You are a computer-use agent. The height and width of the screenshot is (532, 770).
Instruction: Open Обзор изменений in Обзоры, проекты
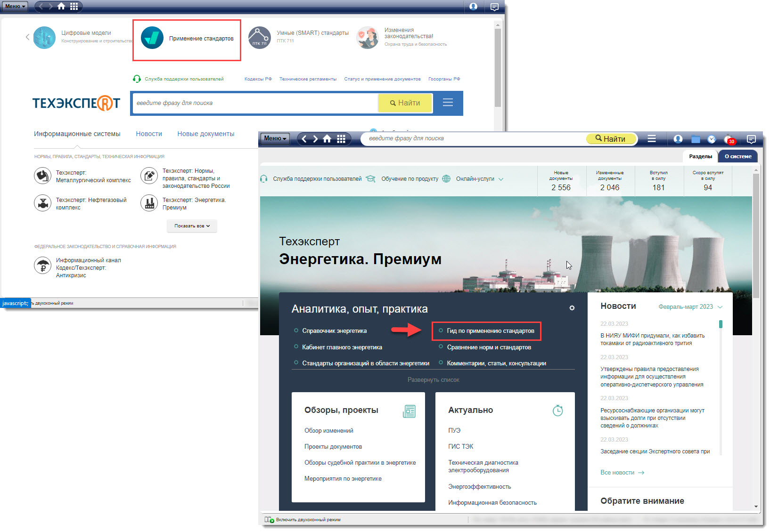(x=328, y=431)
